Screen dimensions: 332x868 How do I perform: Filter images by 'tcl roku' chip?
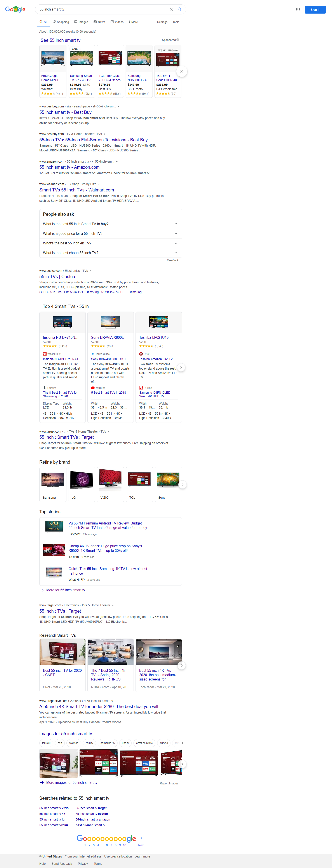(x=46, y=743)
